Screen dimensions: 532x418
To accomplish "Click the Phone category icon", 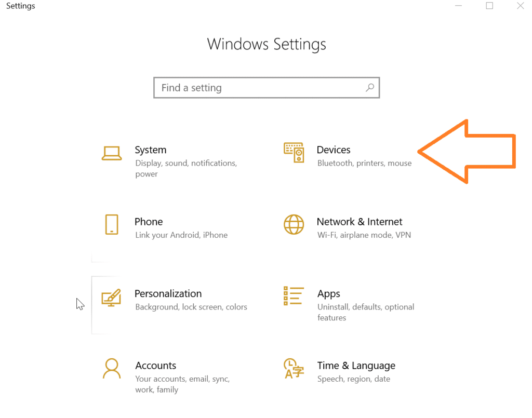I will coord(112,224).
